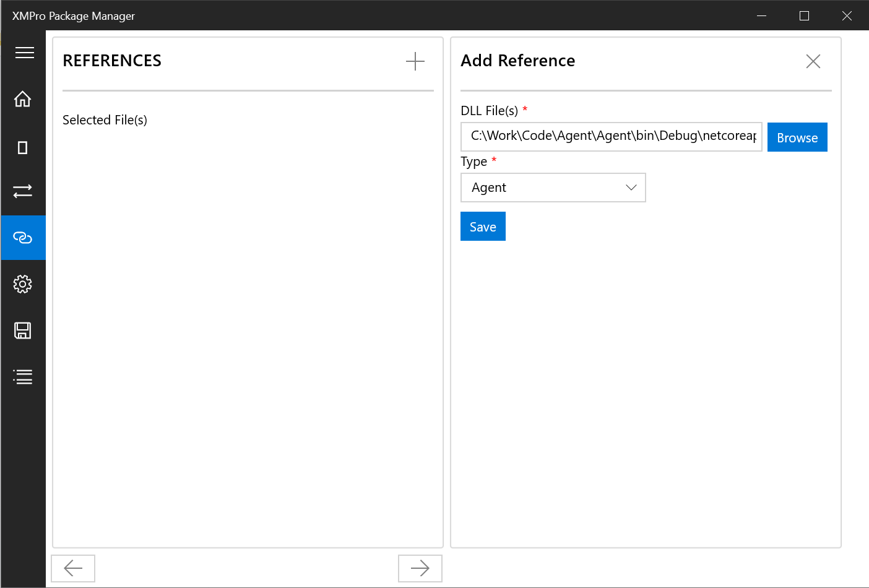Proceed forward using the right arrow
Viewport: 869px width, 588px height.
(420, 568)
